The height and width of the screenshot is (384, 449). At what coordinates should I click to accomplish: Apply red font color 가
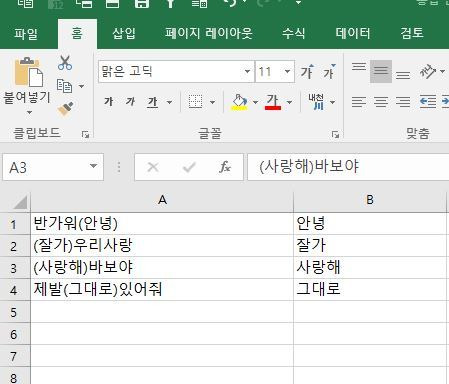(x=273, y=102)
